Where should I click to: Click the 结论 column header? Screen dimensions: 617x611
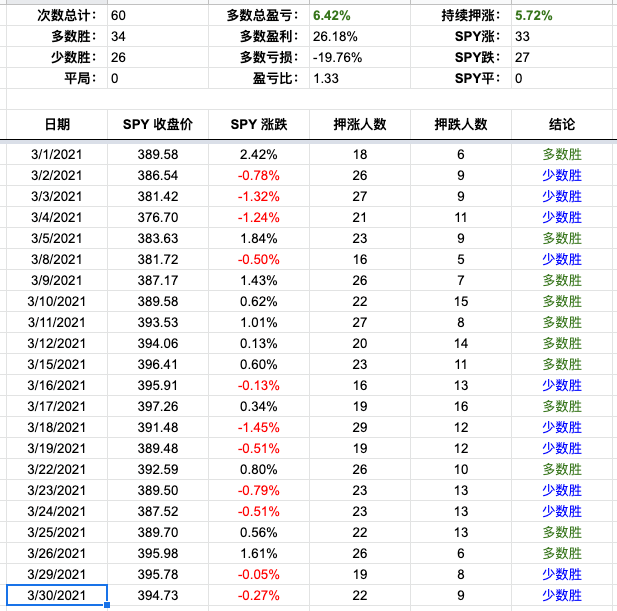tap(562, 124)
